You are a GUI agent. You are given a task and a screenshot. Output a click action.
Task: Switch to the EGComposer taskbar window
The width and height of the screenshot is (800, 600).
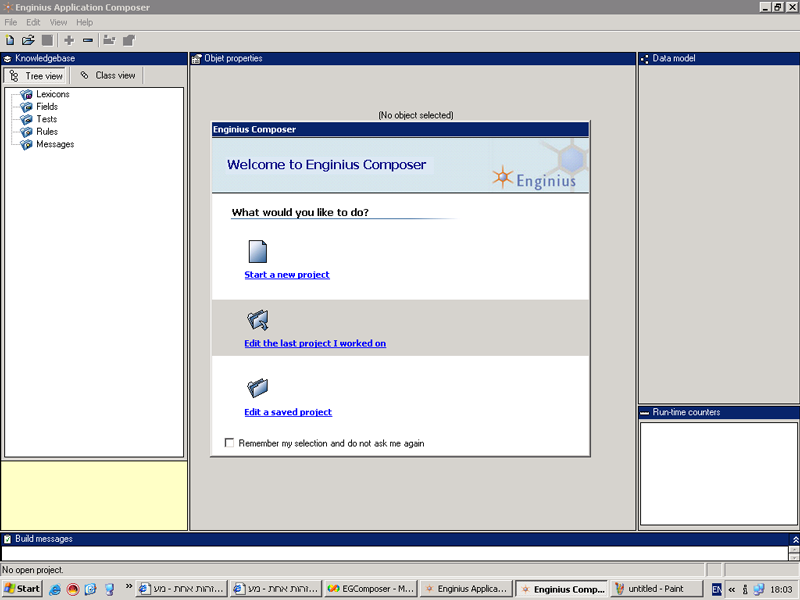371,589
